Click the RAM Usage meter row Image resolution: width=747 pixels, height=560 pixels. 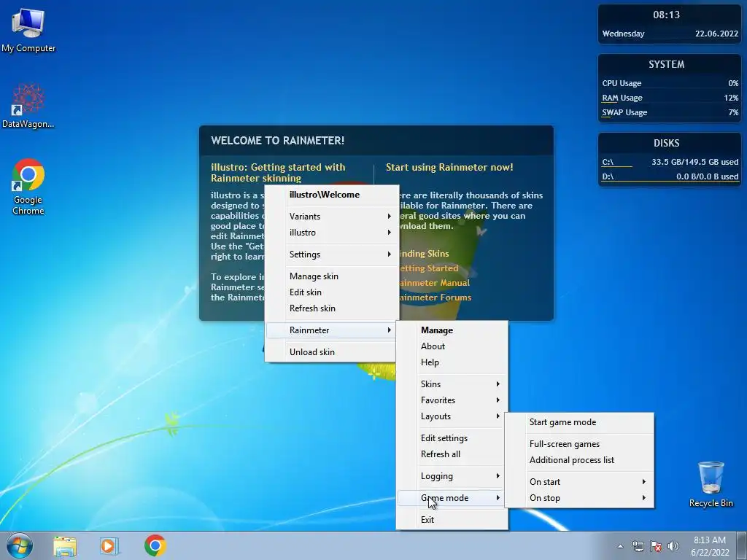670,98
